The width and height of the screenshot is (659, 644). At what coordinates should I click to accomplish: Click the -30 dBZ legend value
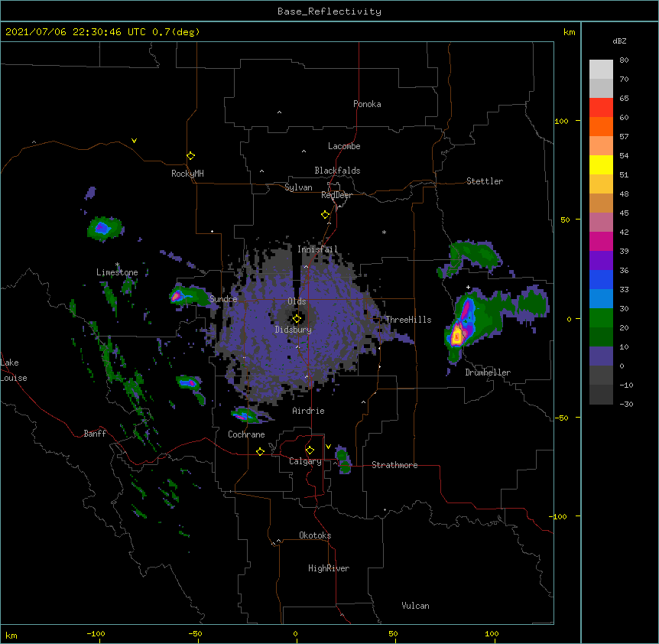[x=626, y=404]
